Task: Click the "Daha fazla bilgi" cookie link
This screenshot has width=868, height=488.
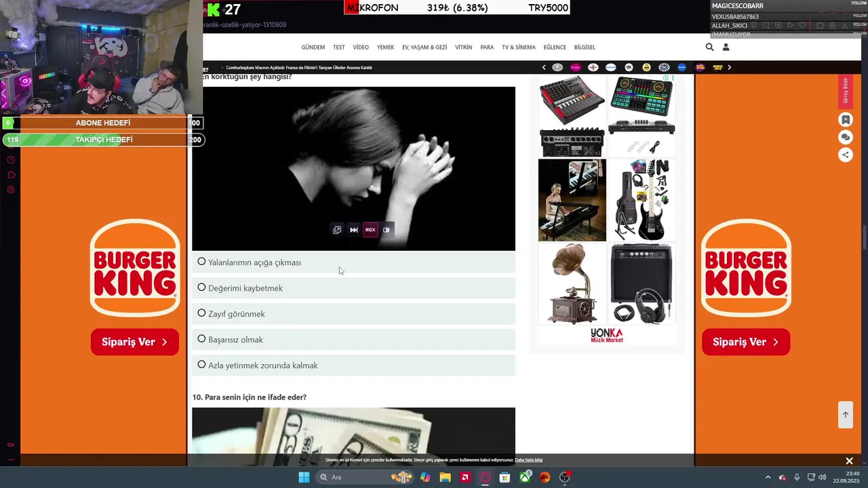Action: pyautogui.click(x=528, y=460)
